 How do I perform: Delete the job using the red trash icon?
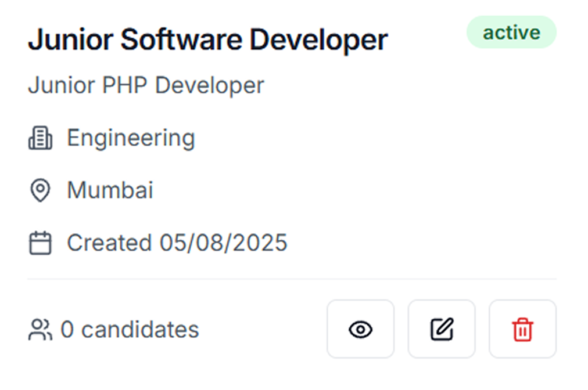tap(522, 329)
